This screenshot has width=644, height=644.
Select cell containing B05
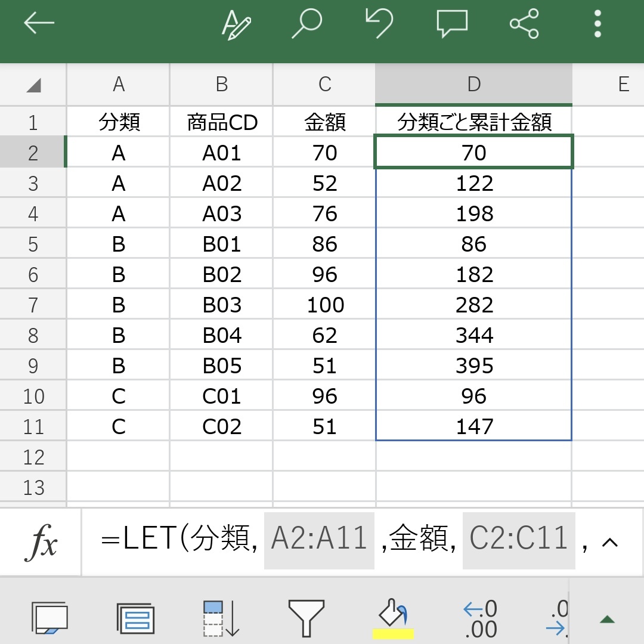click(x=221, y=366)
